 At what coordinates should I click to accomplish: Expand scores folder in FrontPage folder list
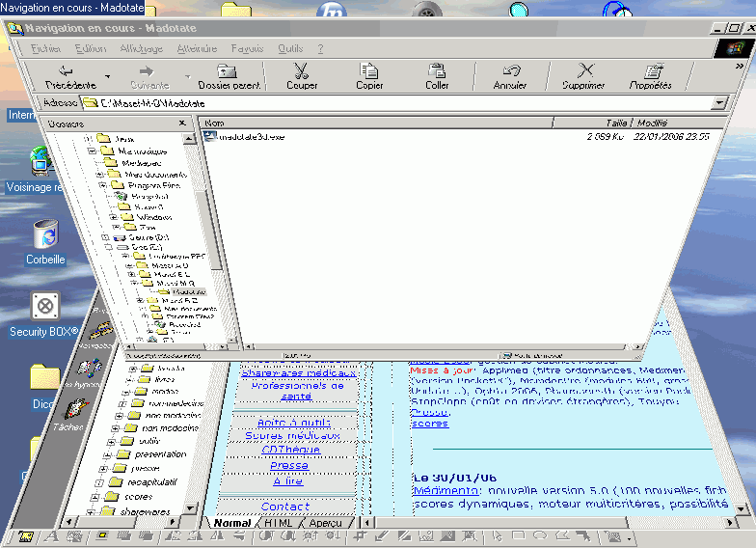click(94, 497)
